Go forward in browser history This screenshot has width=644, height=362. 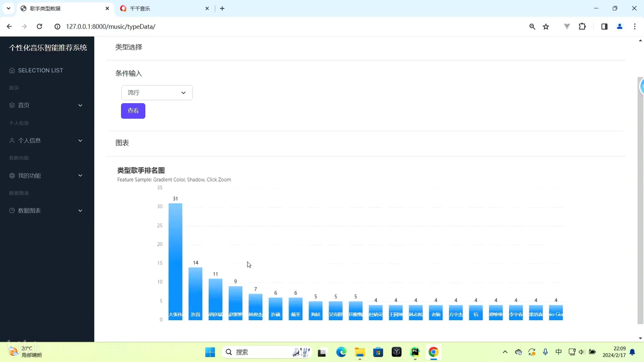click(x=24, y=26)
